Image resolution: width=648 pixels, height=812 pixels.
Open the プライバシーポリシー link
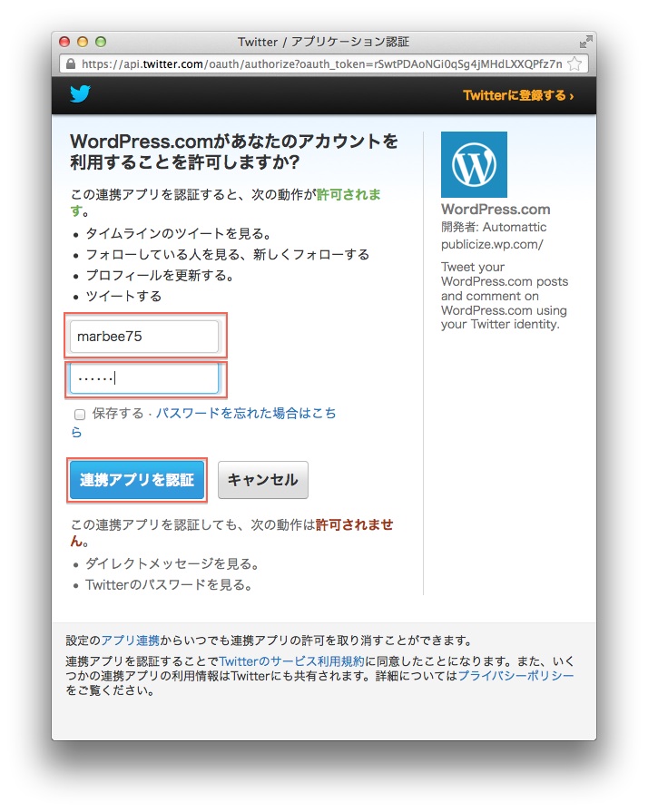[515, 675]
